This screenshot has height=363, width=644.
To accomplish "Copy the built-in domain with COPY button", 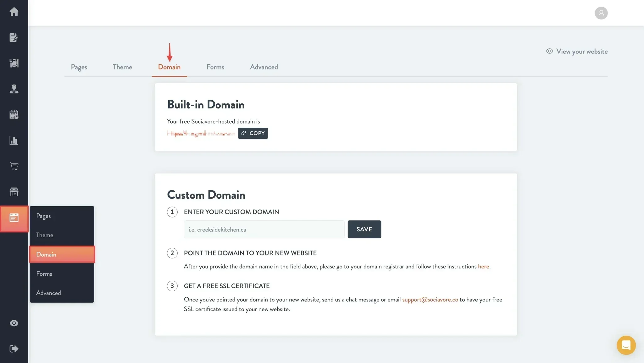I will 253,133.
